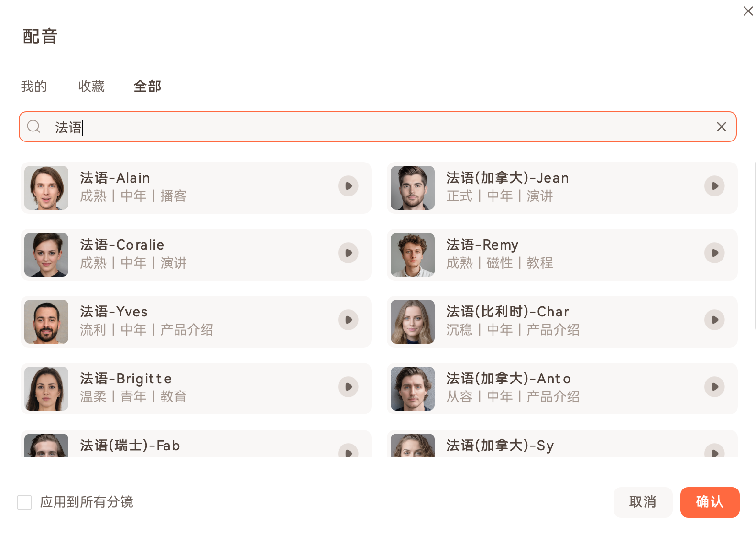Select the 法语-Alain avatar thumbnail
This screenshot has width=756, height=533.
(46, 188)
